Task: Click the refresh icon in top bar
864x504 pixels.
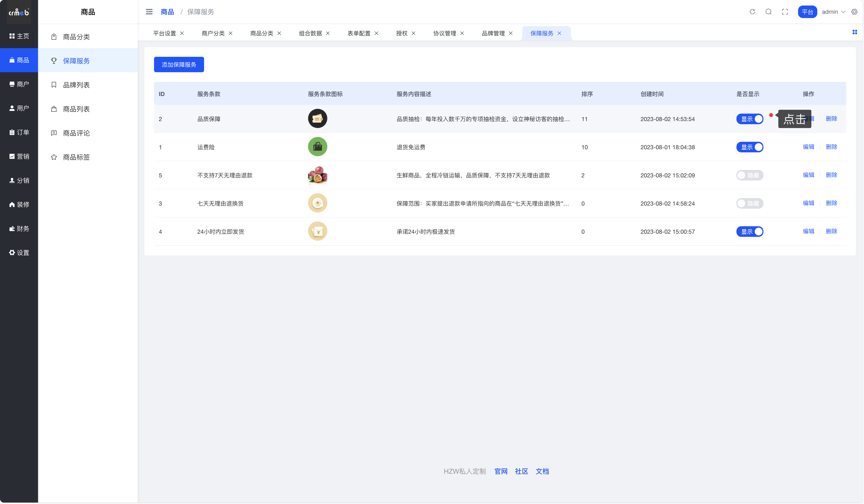Action: pyautogui.click(x=752, y=12)
